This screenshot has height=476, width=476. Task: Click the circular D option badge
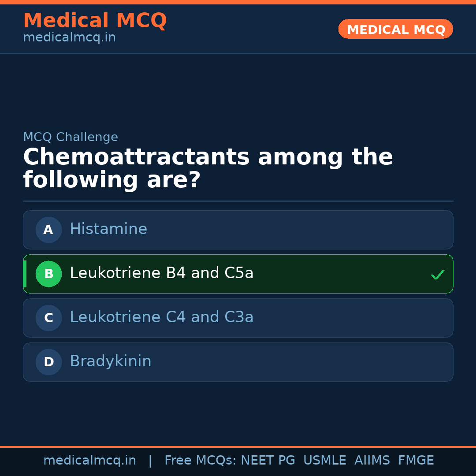click(x=48, y=362)
